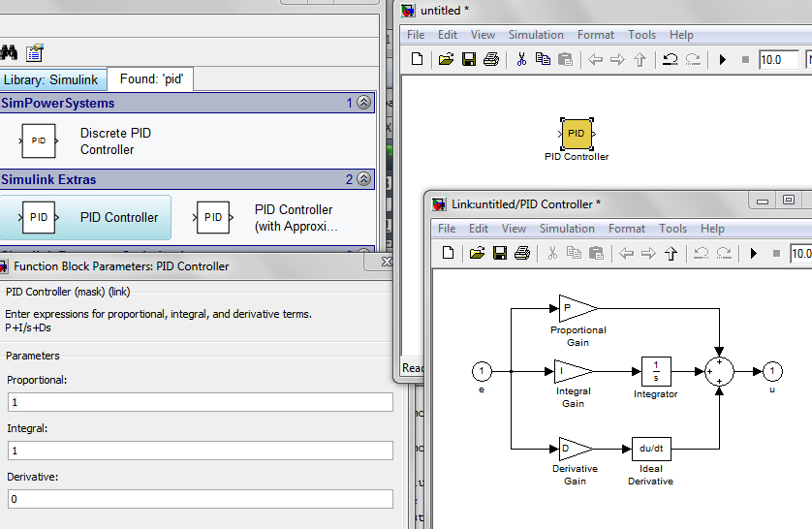
Task: Select the Integrator 1/s block
Action: click(x=656, y=371)
